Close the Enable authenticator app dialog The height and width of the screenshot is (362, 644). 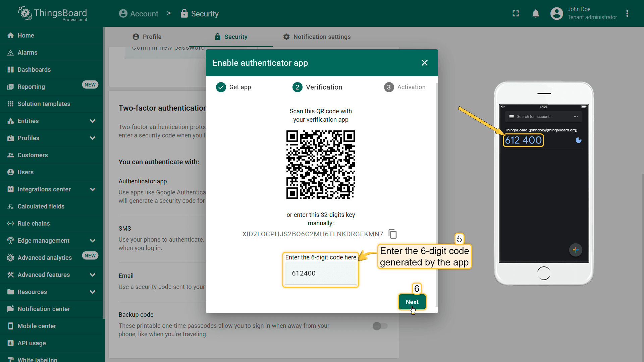click(x=424, y=63)
